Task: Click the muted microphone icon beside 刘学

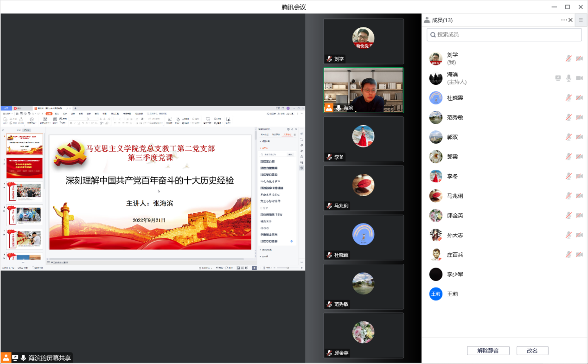Action: click(569, 58)
